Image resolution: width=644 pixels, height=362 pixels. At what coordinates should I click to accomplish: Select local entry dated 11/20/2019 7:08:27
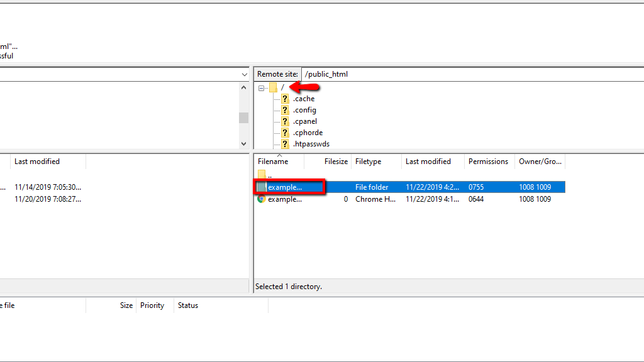(48, 199)
